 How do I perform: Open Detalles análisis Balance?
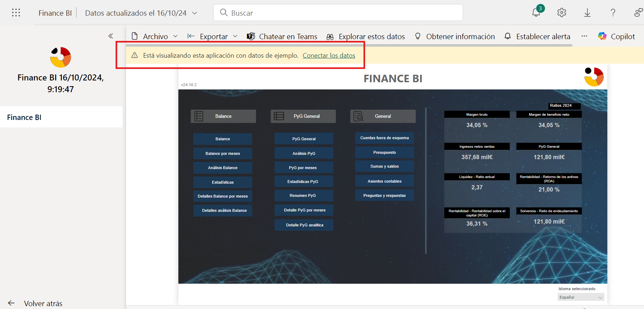pos(223,210)
